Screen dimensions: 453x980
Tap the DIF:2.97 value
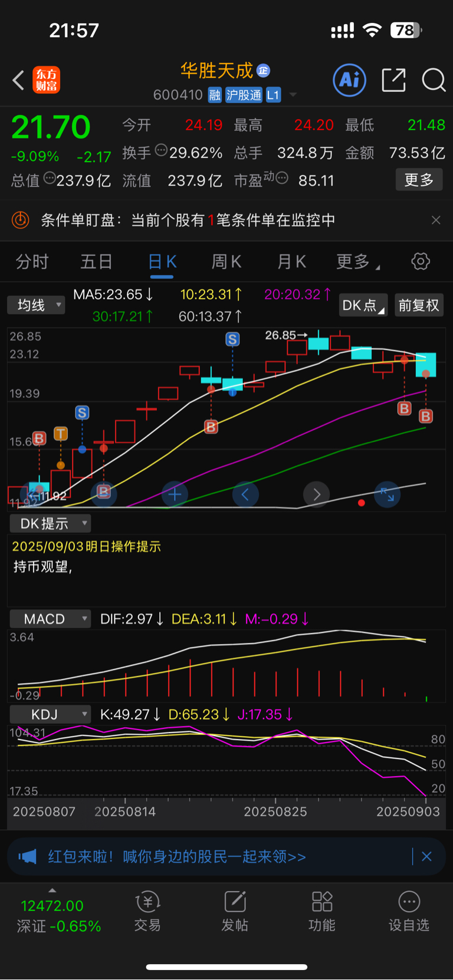pos(132,619)
